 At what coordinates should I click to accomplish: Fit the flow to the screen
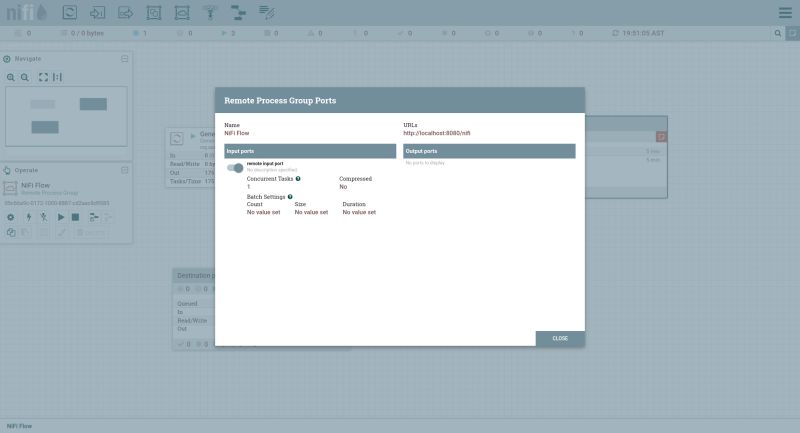click(x=43, y=78)
